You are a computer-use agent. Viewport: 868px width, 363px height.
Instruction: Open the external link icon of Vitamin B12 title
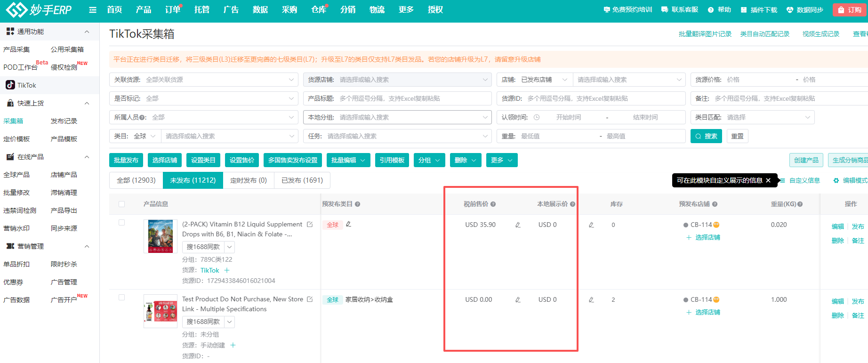(x=310, y=225)
